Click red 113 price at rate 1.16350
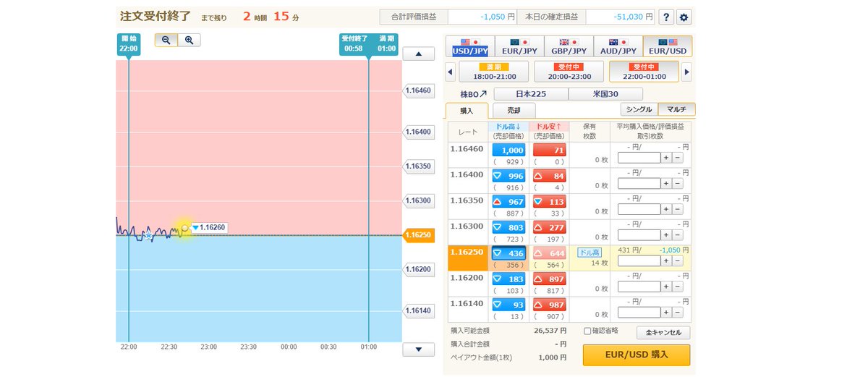868x377 pixels. coord(550,202)
